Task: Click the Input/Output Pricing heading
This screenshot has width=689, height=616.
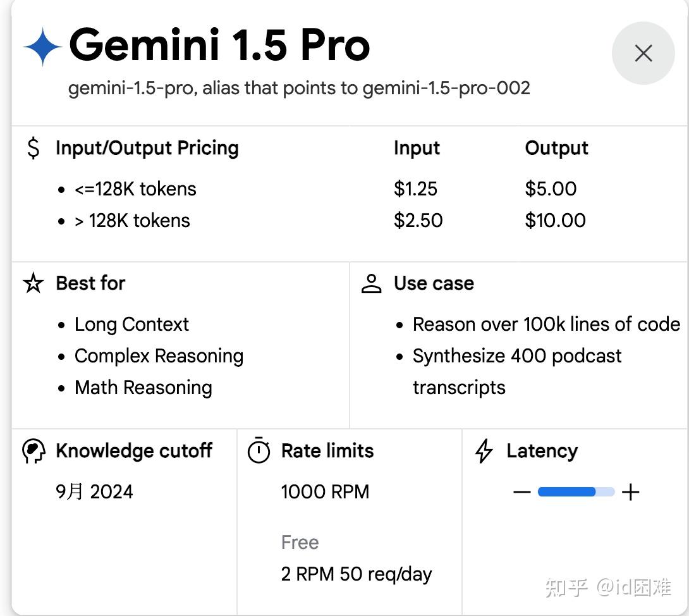Action: pos(147,148)
